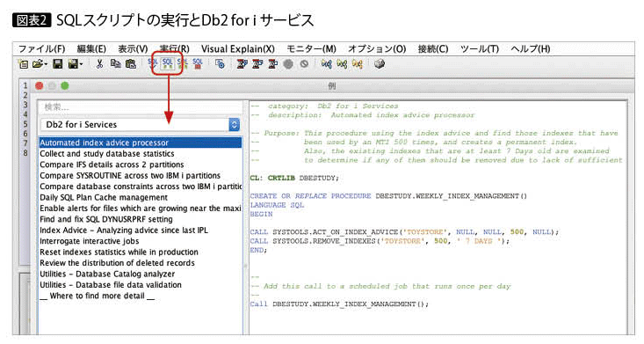Select Index Advice - Analyzing advice since last IPL

click(x=140, y=231)
